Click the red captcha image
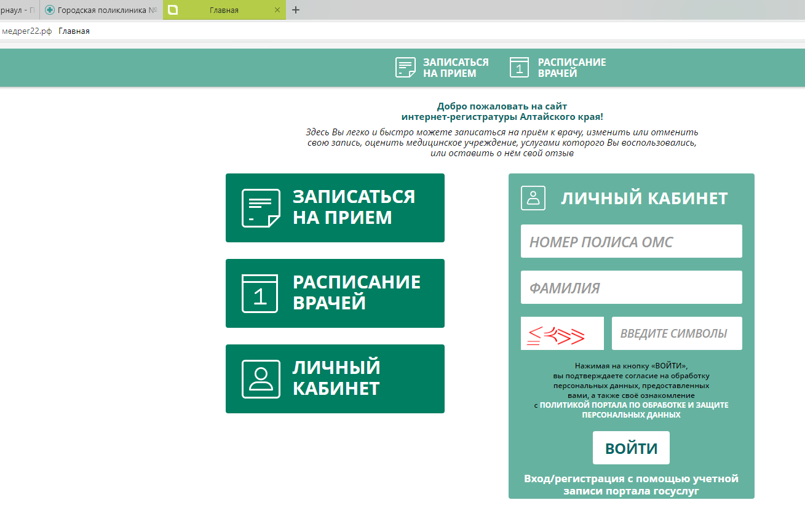805x532 pixels. point(562,333)
